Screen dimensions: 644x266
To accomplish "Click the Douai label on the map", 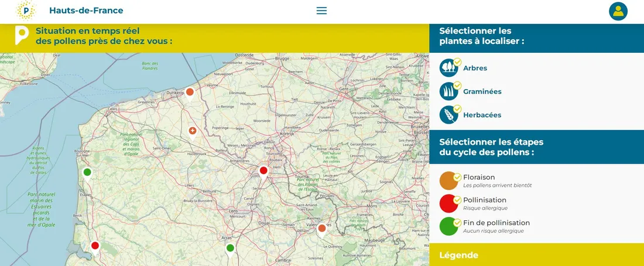I will (265, 223).
